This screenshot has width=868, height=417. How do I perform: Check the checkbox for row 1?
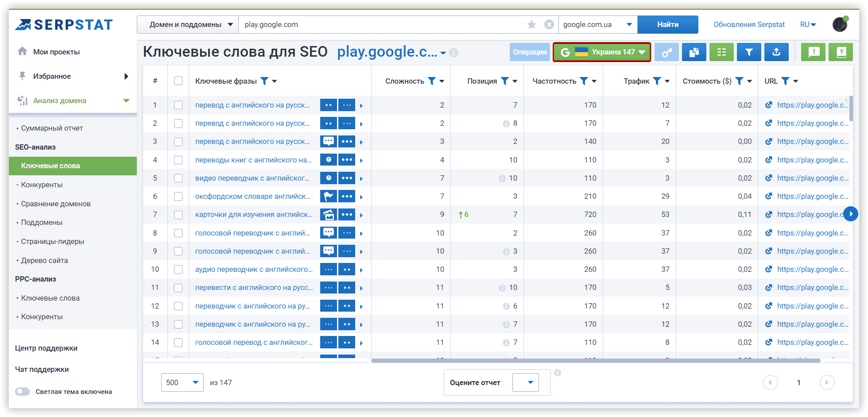[178, 105]
